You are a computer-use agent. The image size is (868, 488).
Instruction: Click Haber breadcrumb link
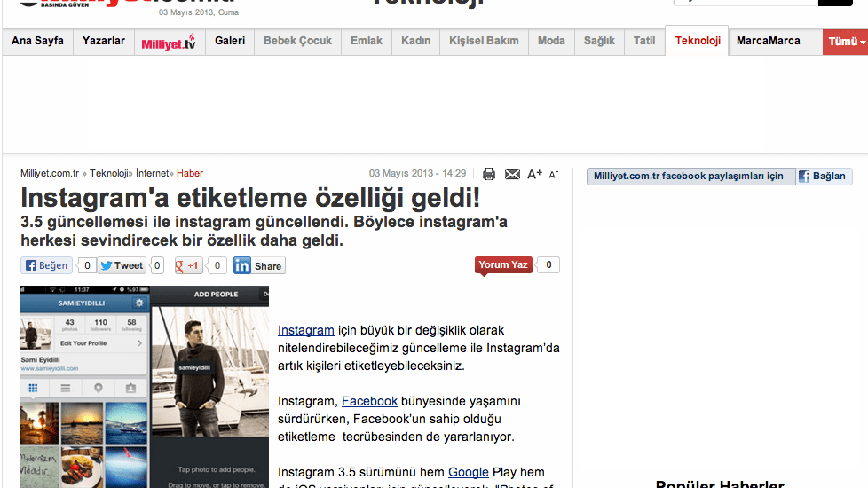click(x=190, y=173)
